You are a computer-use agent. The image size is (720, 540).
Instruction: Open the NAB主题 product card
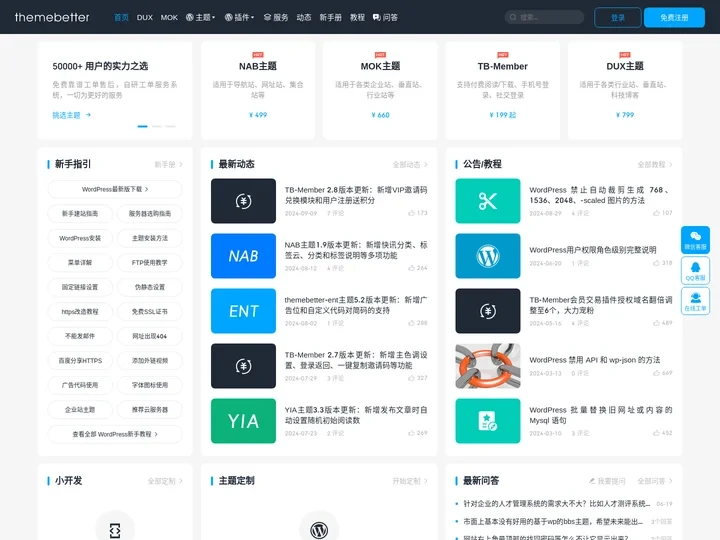(258, 90)
